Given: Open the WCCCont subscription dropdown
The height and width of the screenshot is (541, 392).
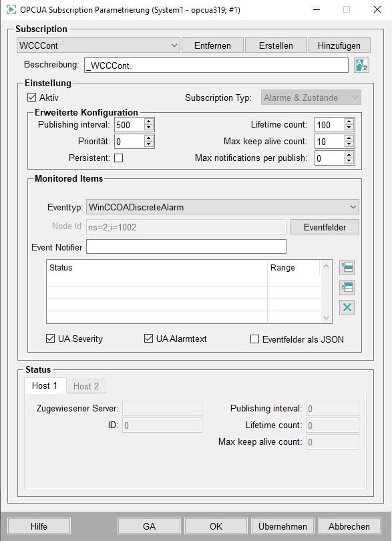Looking at the screenshot, I should coord(98,45).
